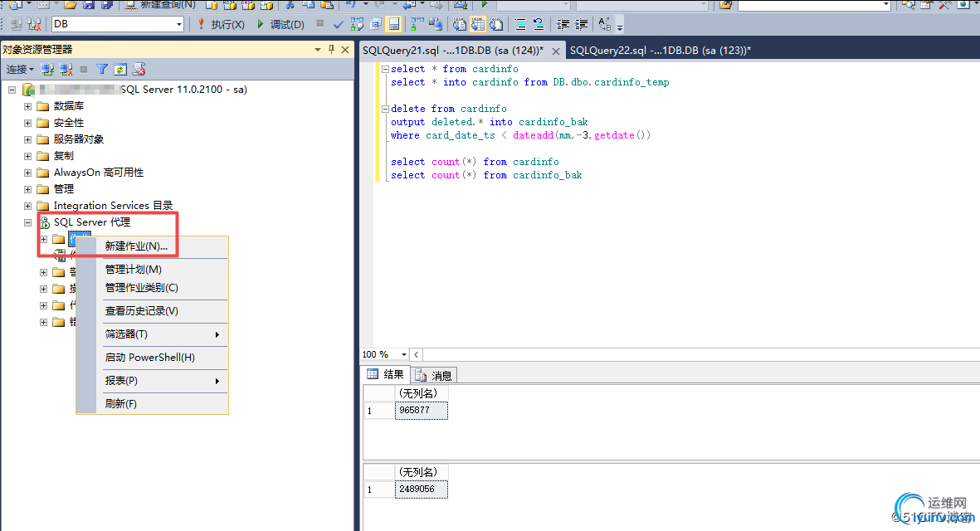Click the 执行(X) execute button
Viewport: 980px width, 531px height.
pos(222,24)
